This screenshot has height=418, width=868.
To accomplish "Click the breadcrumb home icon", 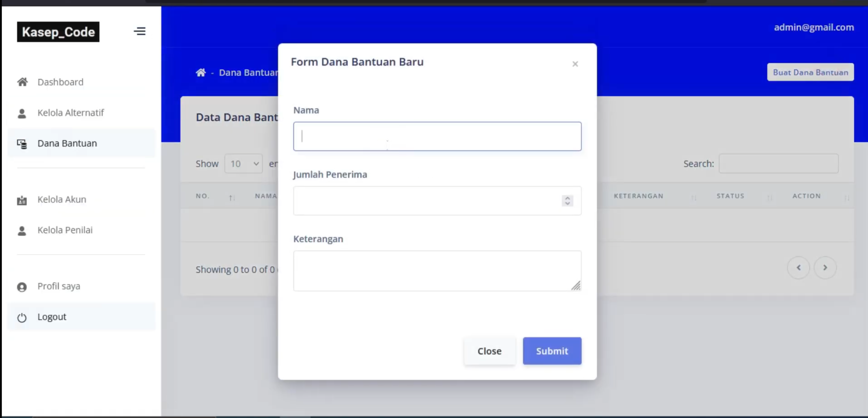I will coord(201,72).
